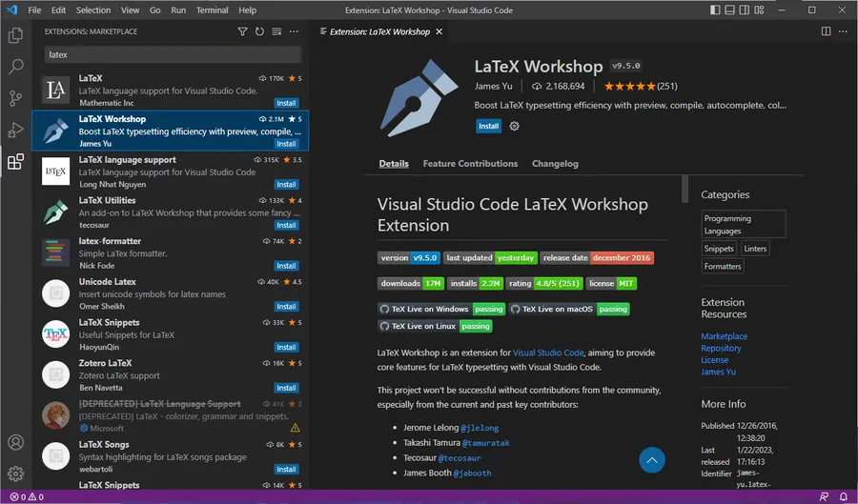
Task: Click the Linters category tag
Action: (x=755, y=249)
